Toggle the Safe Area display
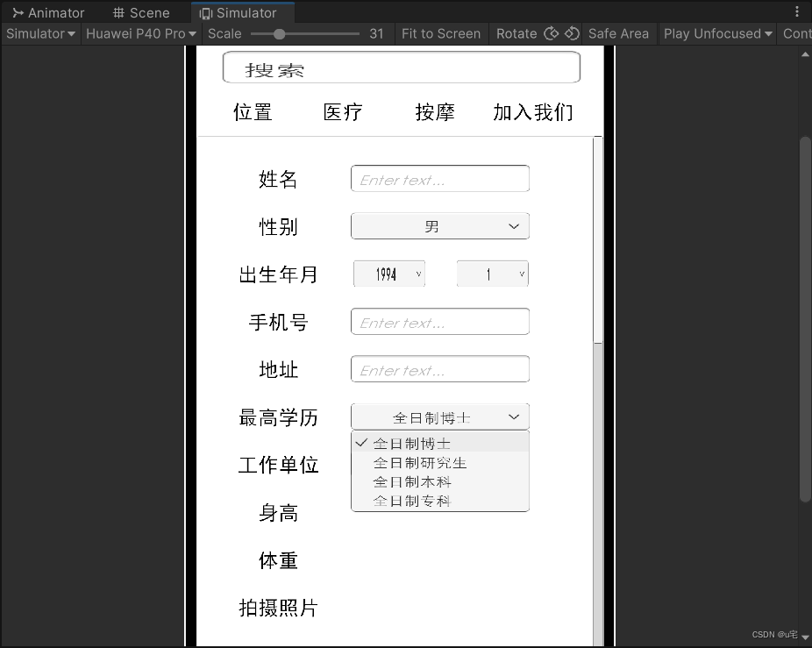The height and width of the screenshot is (648, 812). pyautogui.click(x=618, y=33)
